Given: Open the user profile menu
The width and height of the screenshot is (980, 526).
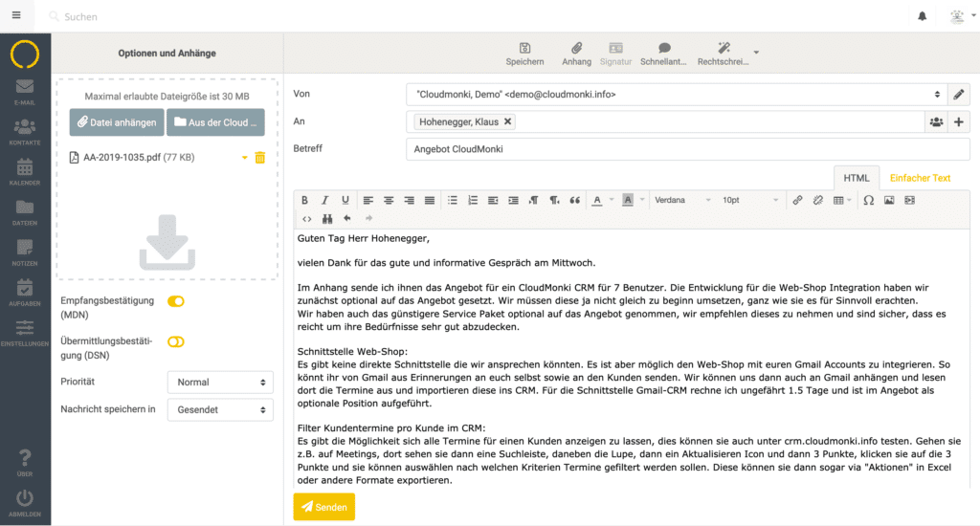Looking at the screenshot, I should click(961, 17).
